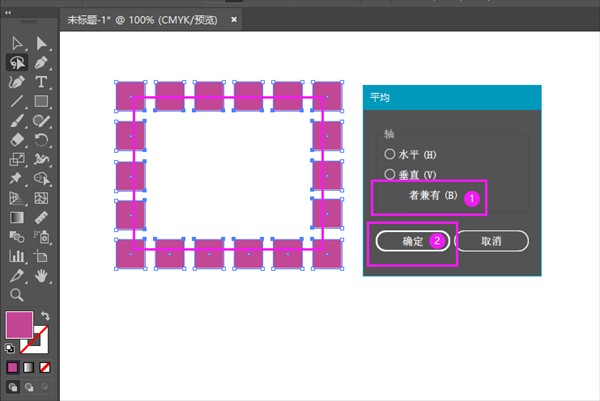Set paint mode to None (red slash)

coord(43,367)
